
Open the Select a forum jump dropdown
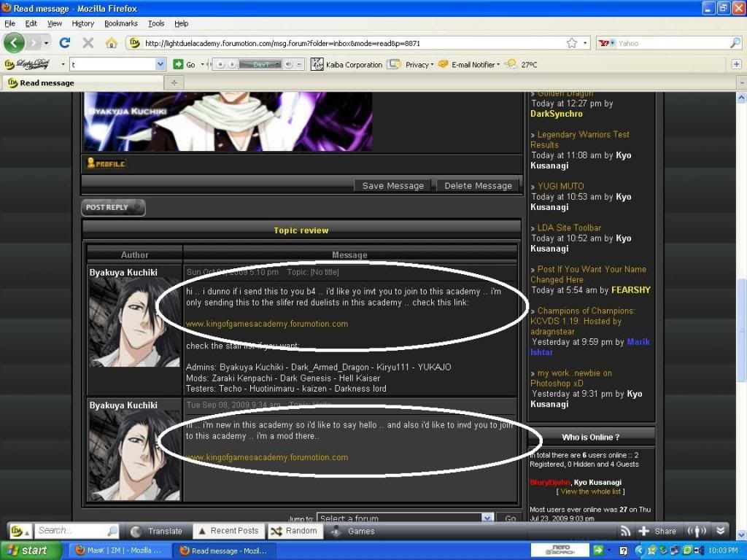coord(405,518)
